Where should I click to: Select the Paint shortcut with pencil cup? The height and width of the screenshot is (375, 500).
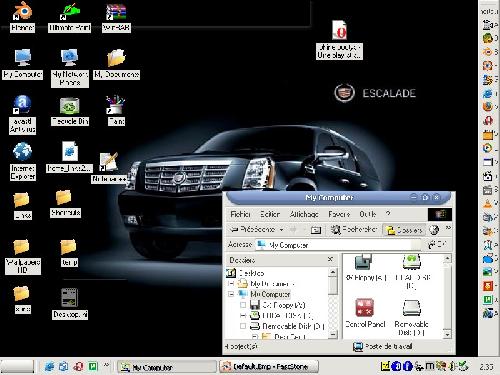click(116, 110)
